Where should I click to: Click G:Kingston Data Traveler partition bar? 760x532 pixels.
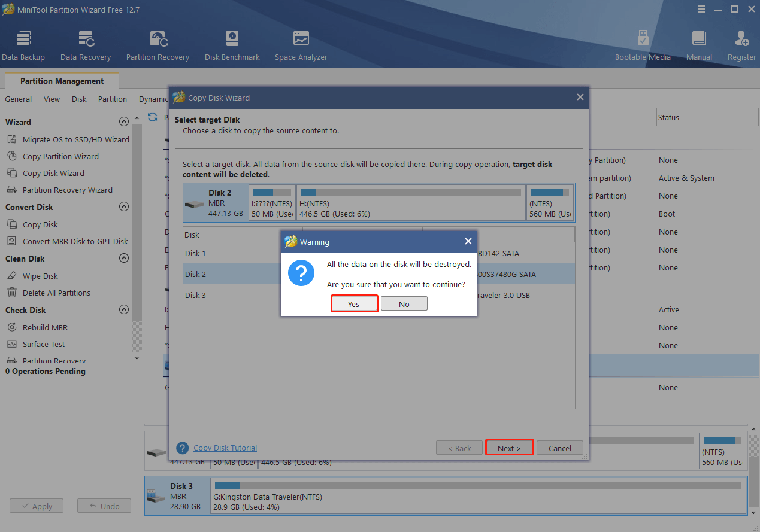coord(478,496)
